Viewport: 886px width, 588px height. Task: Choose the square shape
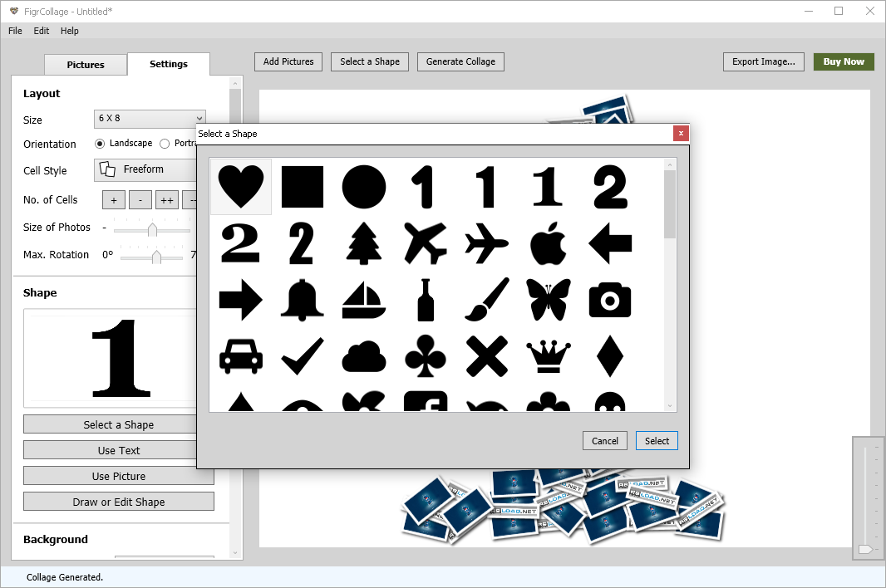303,187
